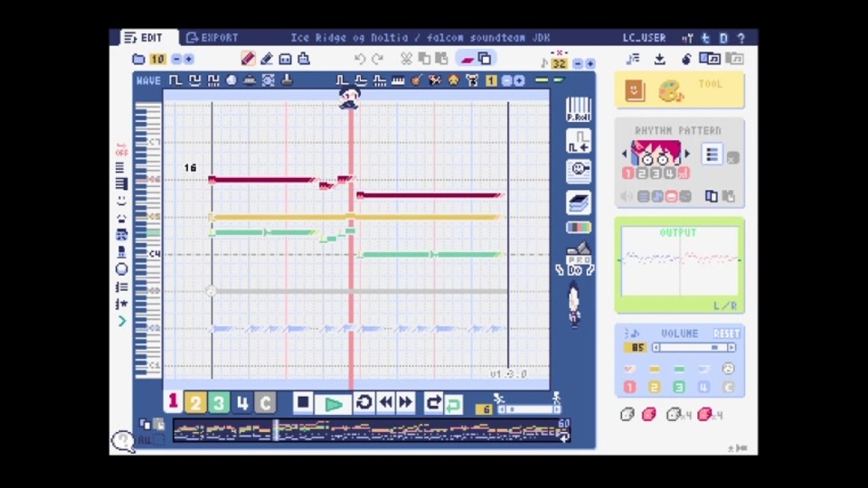Choose the guitar instrument icon
This screenshot has height=488, width=868.
[x=416, y=80]
